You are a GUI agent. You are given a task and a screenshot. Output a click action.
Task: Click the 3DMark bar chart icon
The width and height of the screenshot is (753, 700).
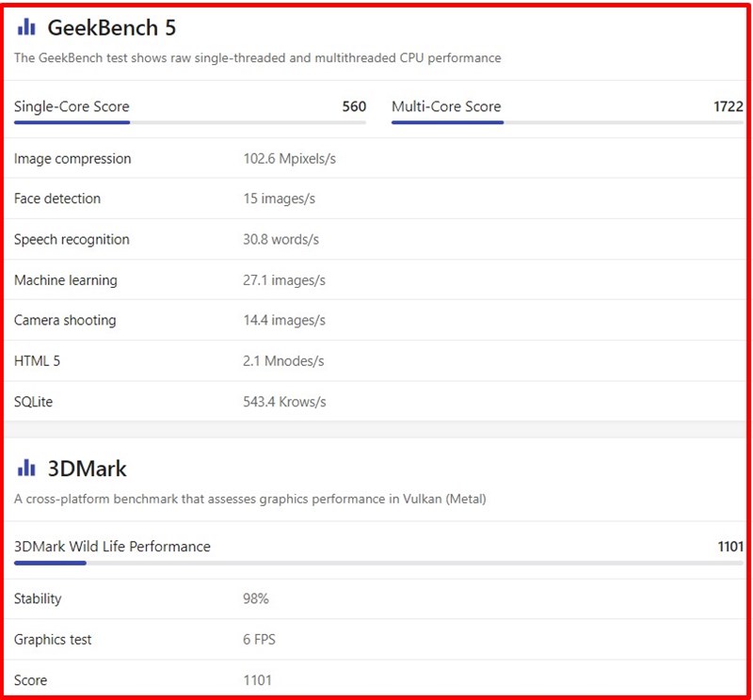pos(26,469)
